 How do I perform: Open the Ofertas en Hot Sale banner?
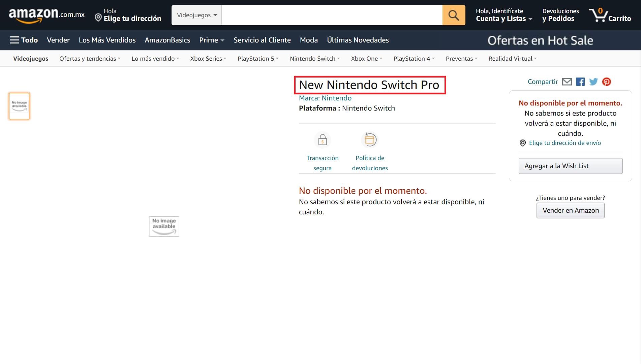point(540,40)
